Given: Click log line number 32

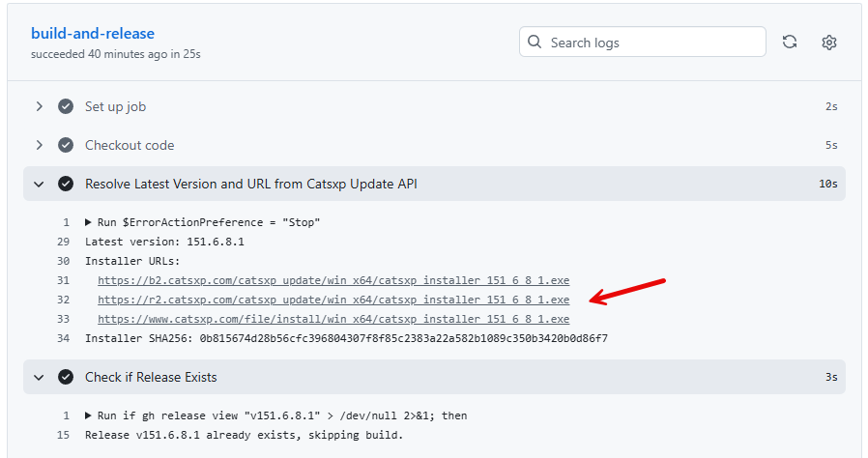Looking at the screenshot, I should [x=63, y=300].
